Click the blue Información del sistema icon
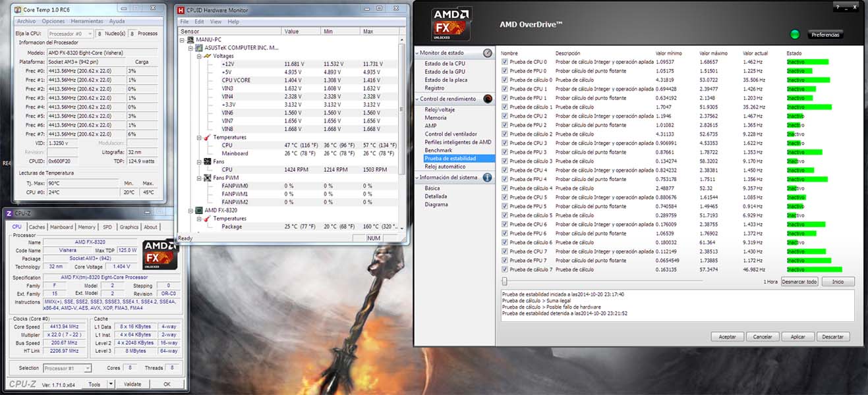 pyautogui.click(x=487, y=177)
